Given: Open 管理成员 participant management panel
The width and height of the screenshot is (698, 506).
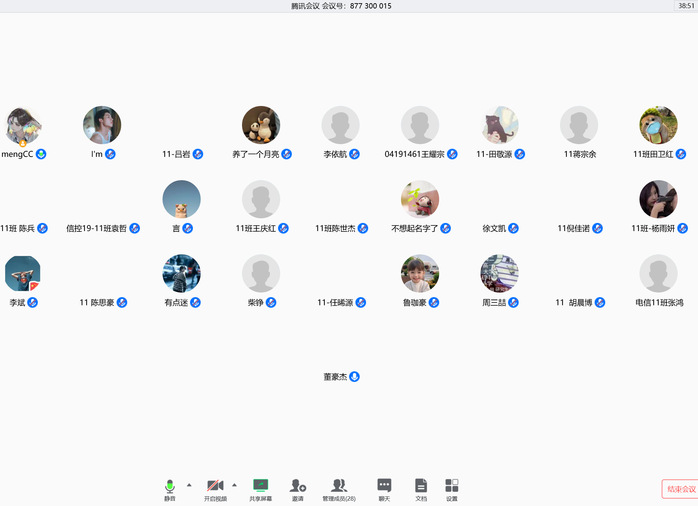Looking at the screenshot, I should point(338,486).
